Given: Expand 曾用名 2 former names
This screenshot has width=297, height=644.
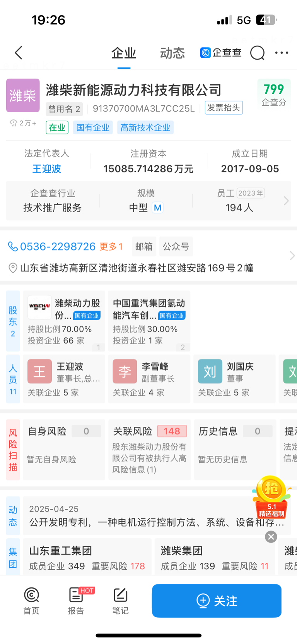Looking at the screenshot, I should point(64,109).
